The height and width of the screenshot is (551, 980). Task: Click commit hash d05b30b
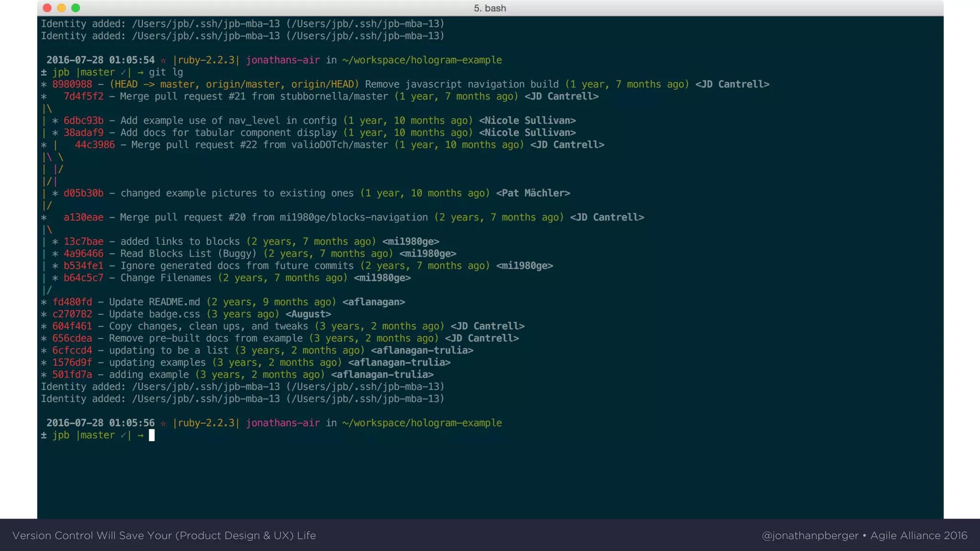(83, 193)
